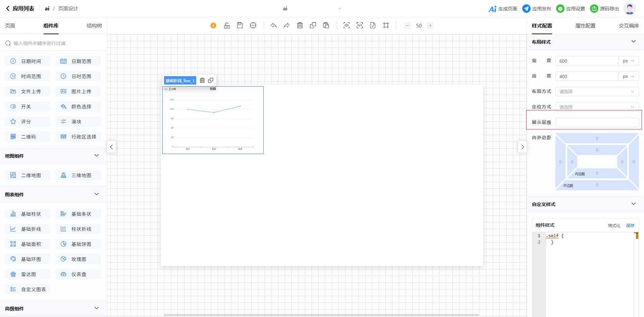644x317 pixels.
Task: Open the 布局方式 dropdown
Action: tap(597, 92)
